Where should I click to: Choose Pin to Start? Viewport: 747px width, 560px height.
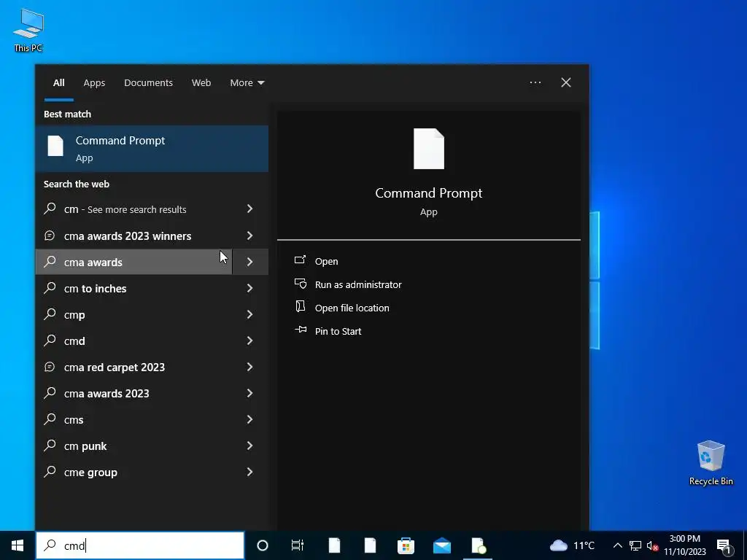tap(338, 331)
